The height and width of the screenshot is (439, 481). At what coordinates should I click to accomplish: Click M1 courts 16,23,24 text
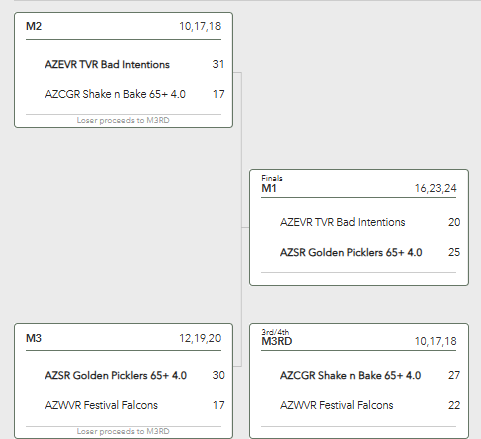(x=435, y=188)
